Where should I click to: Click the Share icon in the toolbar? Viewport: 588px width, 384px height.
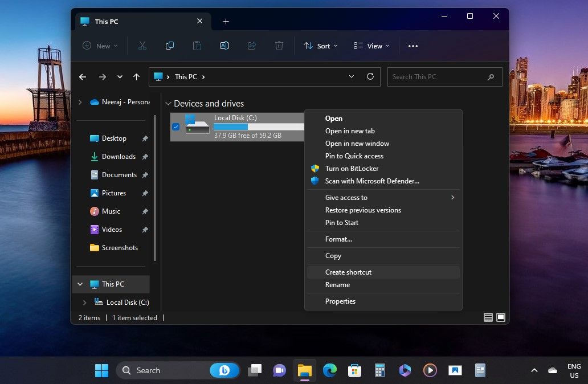coord(251,46)
